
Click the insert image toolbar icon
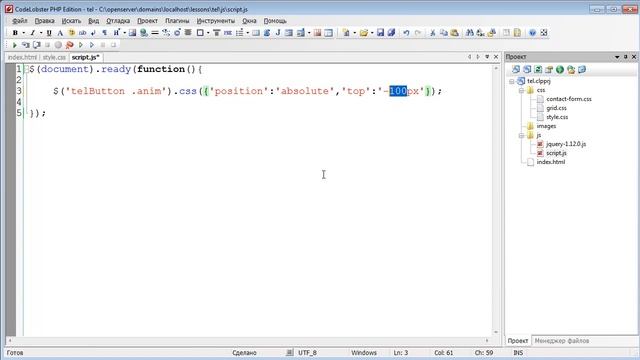[x=132, y=33]
